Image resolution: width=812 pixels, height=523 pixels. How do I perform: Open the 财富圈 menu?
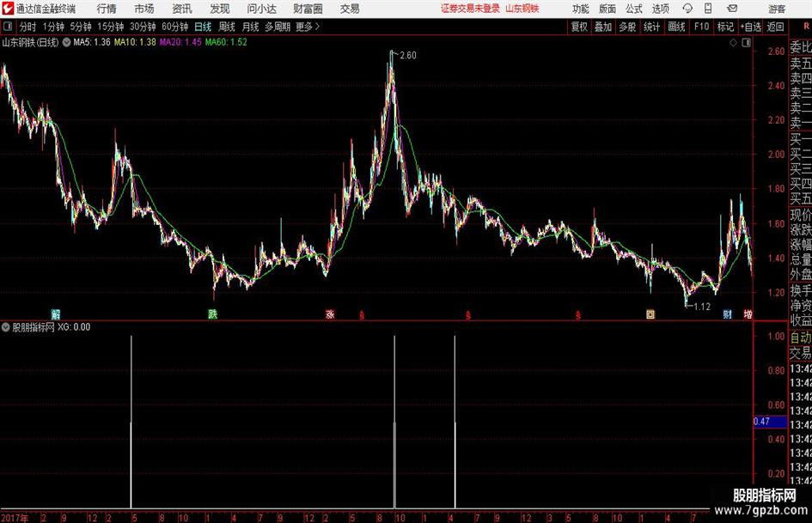click(308, 9)
